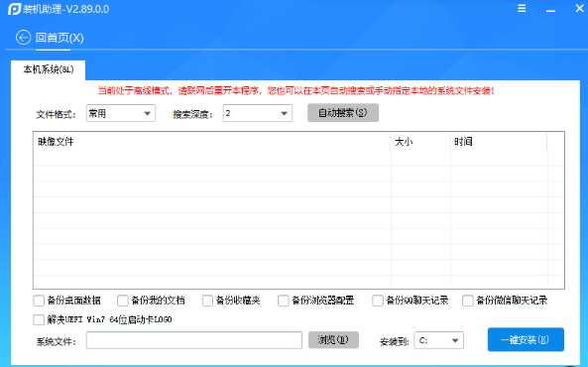Click the 自动搜索(S) button

tap(343, 112)
